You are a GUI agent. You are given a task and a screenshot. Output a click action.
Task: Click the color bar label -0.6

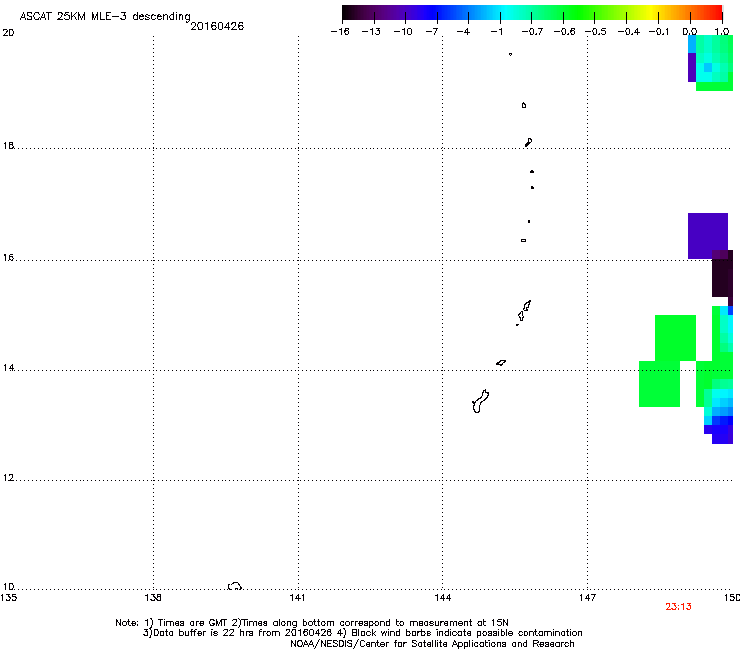click(x=564, y=32)
